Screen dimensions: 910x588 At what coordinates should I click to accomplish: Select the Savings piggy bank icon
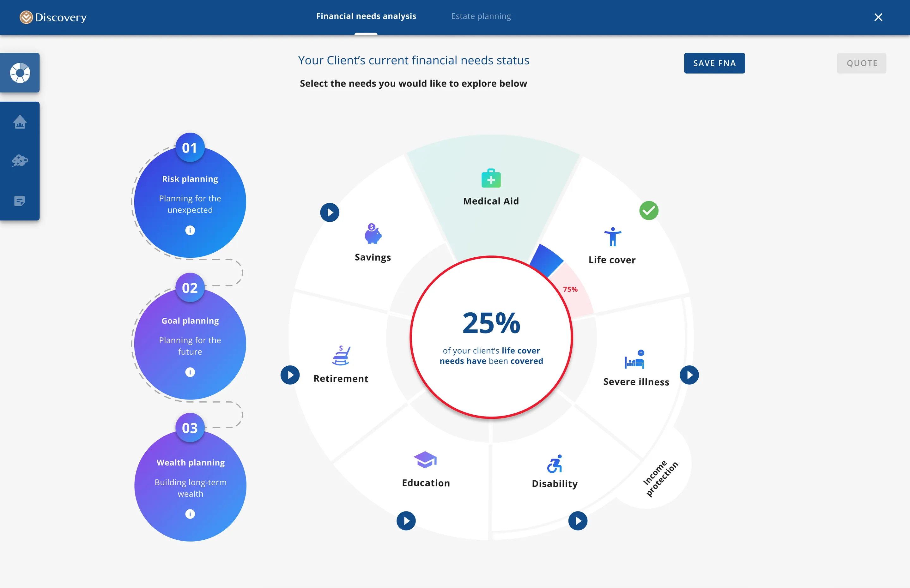tap(373, 234)
